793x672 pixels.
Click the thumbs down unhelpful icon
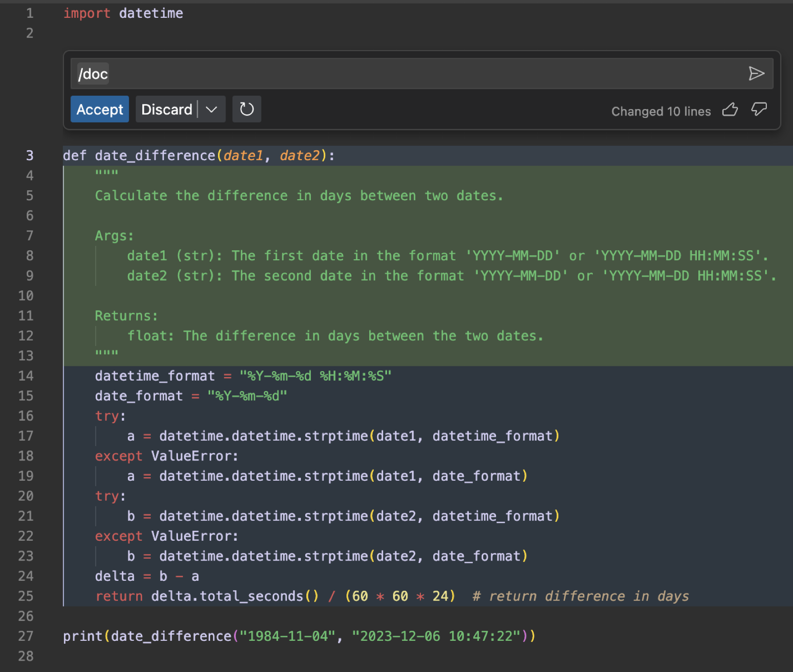pos(759,110)
